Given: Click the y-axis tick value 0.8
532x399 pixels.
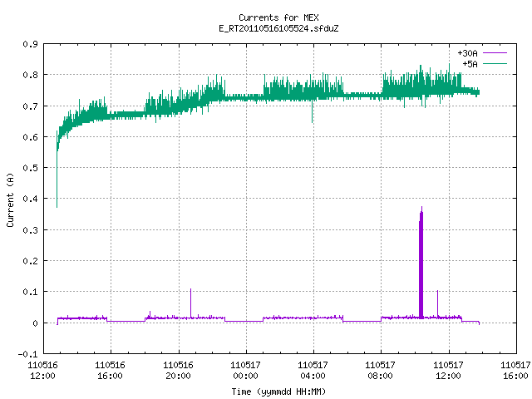Looking at the screenshot, I should click(30, 75).
